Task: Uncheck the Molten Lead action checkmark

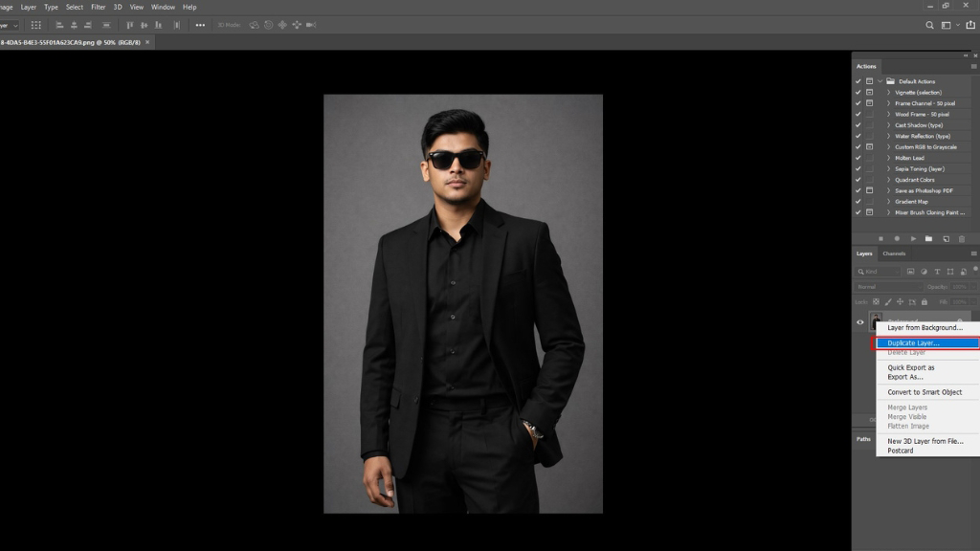Action: point(858,158)
